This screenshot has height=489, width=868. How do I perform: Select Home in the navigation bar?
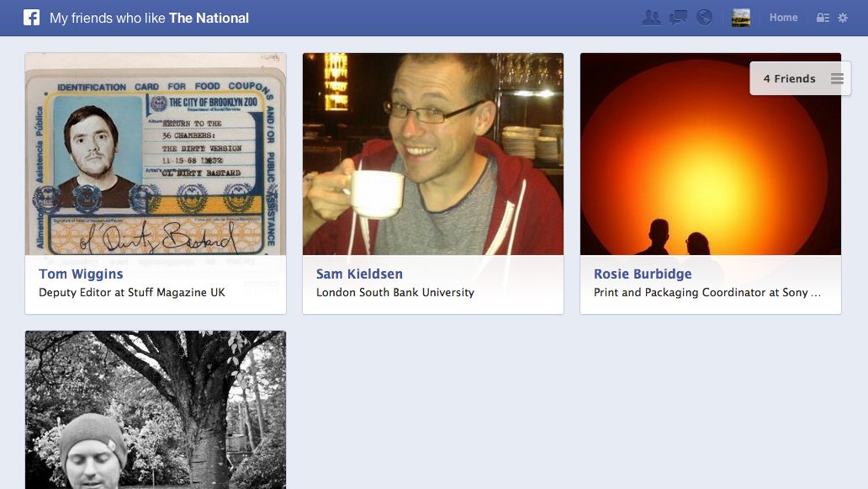[x=783, y=17]
